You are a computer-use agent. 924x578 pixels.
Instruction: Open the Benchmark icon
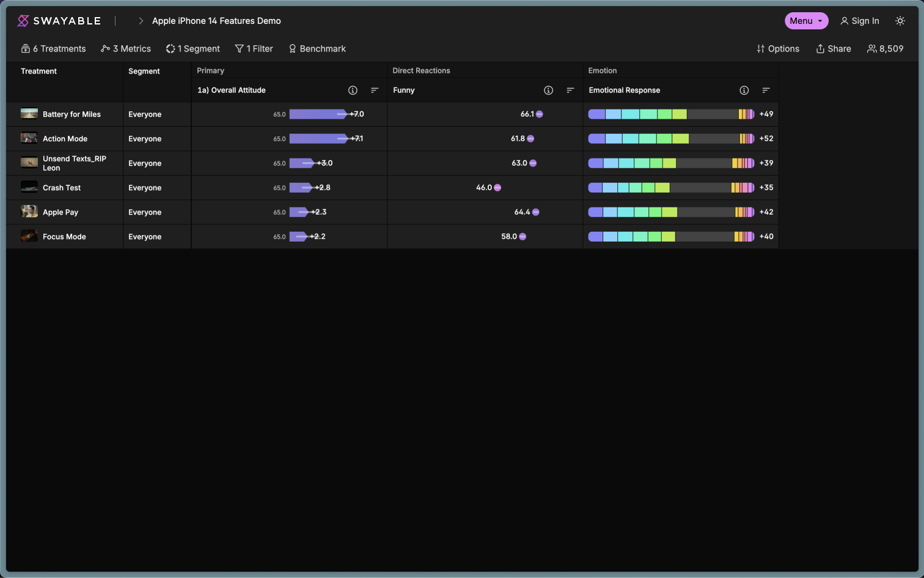pyautogui.click(x=292, y=48)
